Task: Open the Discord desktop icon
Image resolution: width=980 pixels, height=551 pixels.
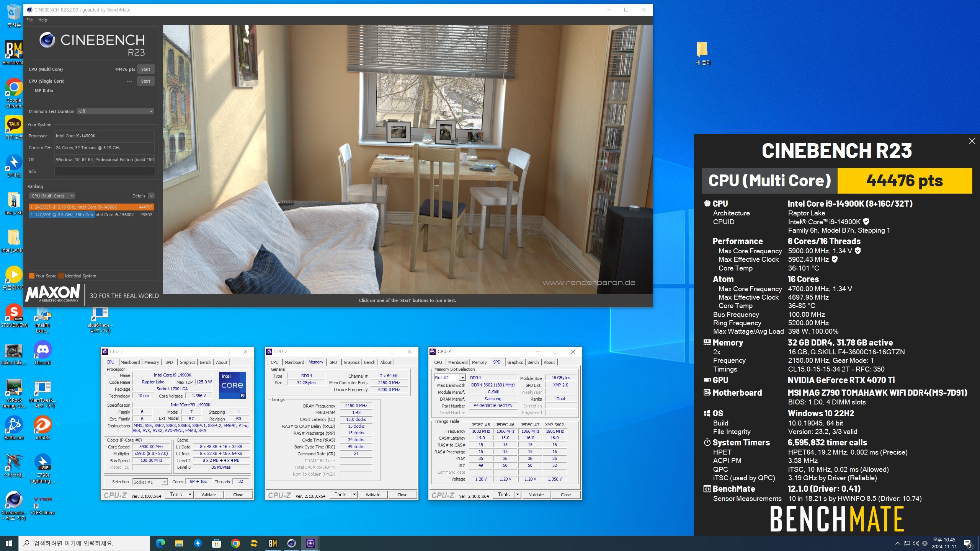Action: 42,353
